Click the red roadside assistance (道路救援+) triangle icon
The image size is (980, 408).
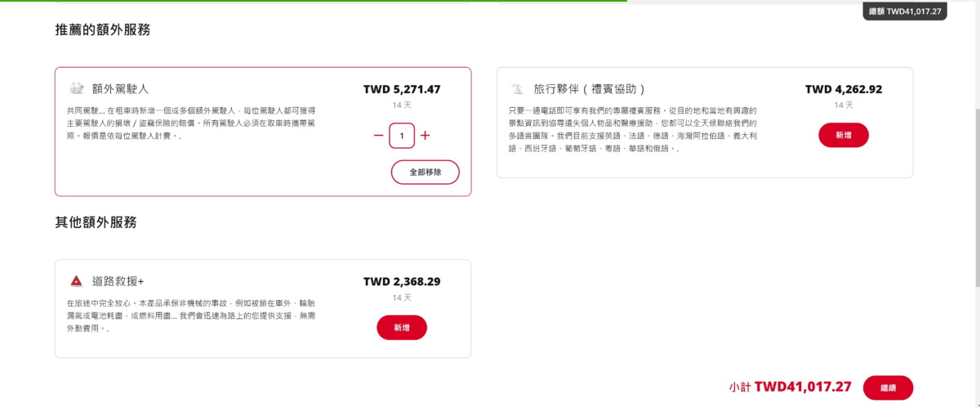click(x=76, y=281)
